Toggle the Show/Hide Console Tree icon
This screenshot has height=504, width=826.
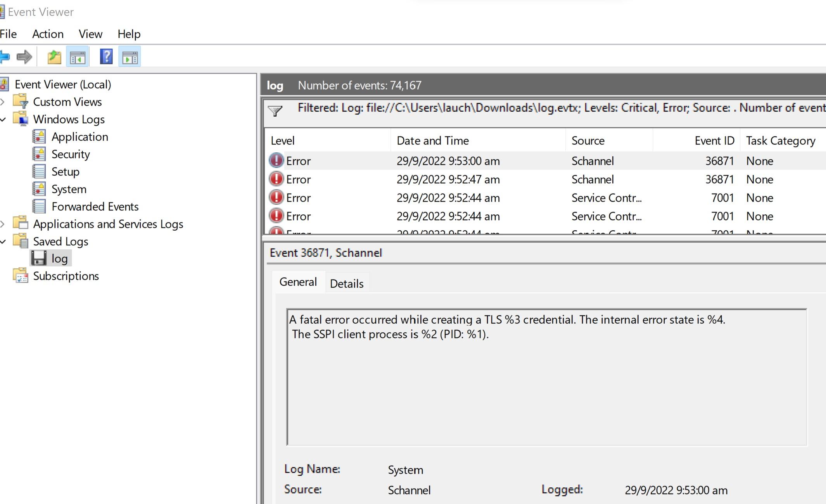pos(78,57)
